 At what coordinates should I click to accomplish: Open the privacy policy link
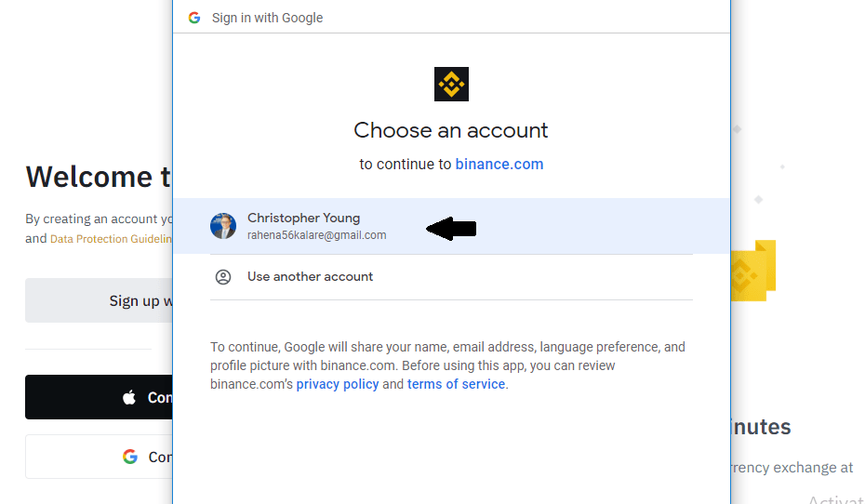click(338, 384)
